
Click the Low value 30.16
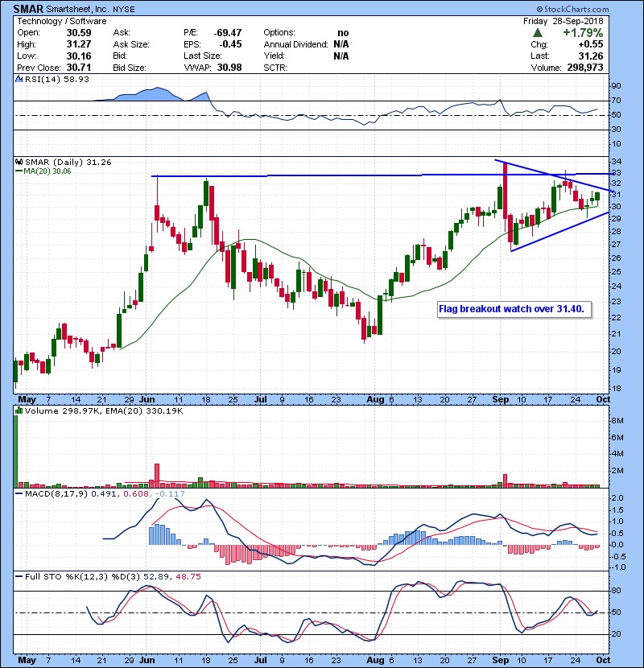(x=79, y=56)
